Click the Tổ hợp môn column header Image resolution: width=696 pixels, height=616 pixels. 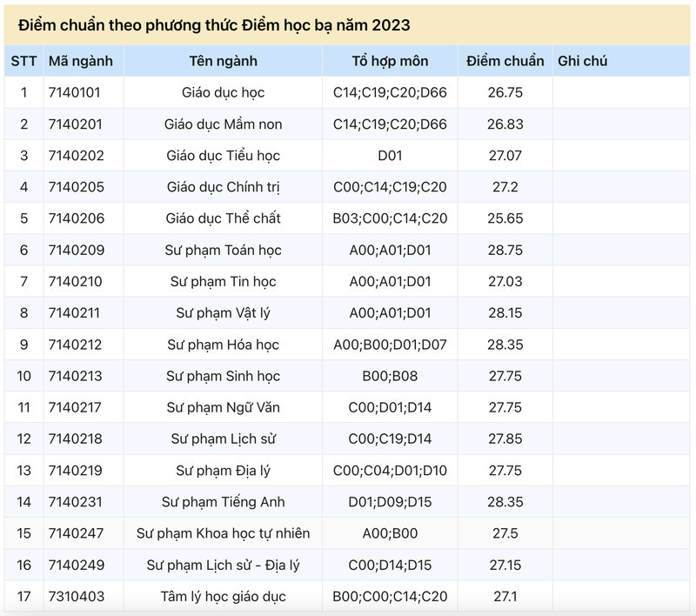point(390,61)
